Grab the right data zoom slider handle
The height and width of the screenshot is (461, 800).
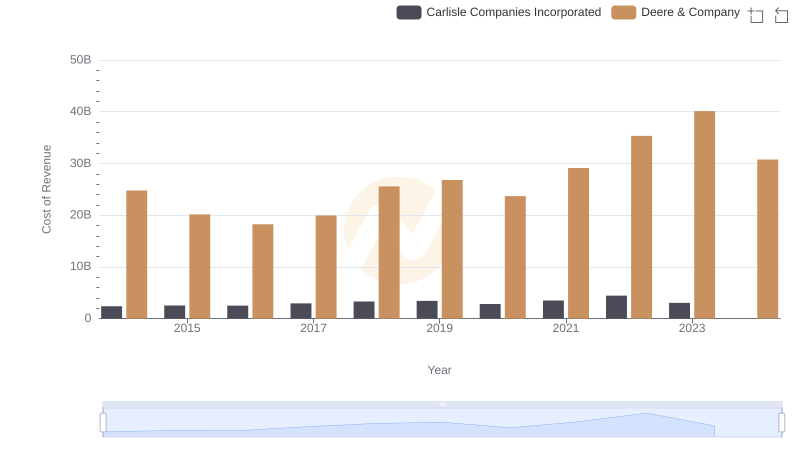(x=782, y=423)
